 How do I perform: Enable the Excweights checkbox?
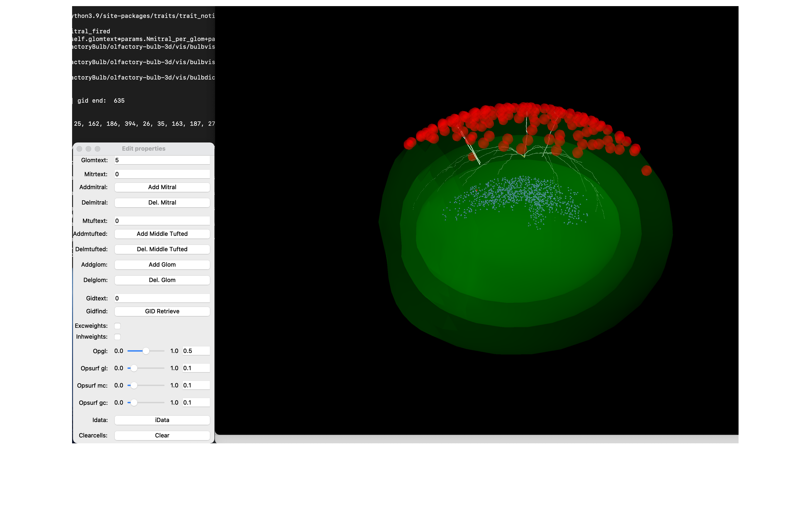coord(117,326)
